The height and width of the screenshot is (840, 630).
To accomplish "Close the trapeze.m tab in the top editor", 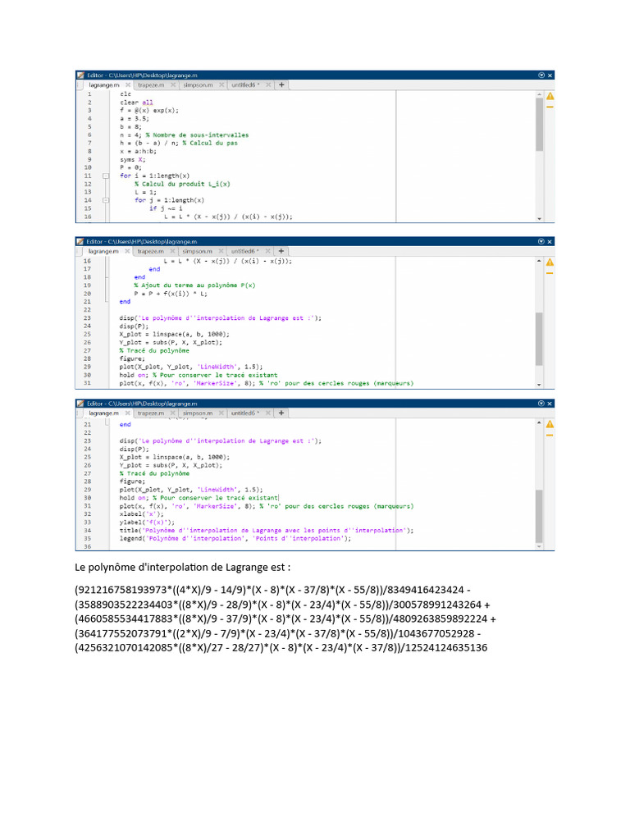I will [173, 84].
